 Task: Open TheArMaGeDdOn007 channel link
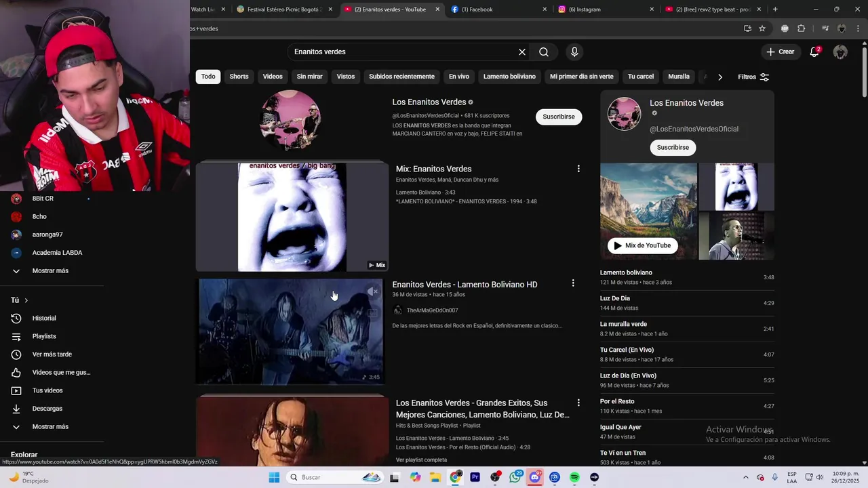pos(432,310)
